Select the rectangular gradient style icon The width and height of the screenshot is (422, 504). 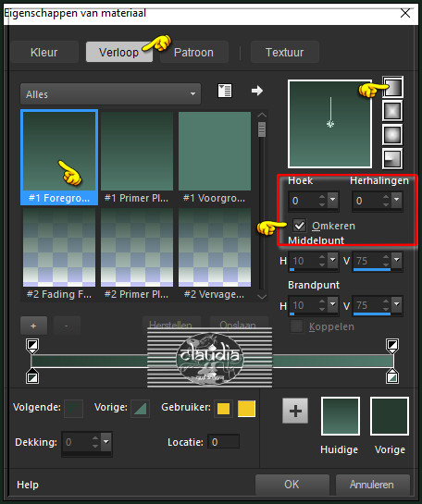[392, 111]
